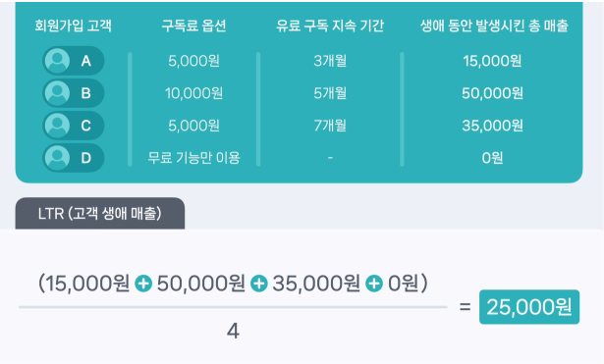The height and width of the screenshot is (364, 604).
Task: Click customer A's 15,000원 total revenue
Action: coord(492,61)
